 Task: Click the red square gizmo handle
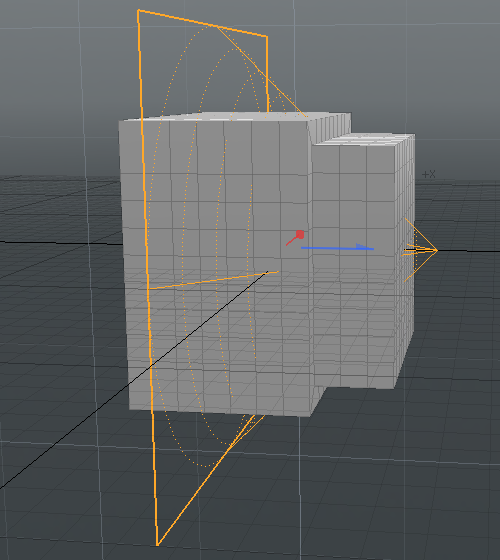(300, 234)
